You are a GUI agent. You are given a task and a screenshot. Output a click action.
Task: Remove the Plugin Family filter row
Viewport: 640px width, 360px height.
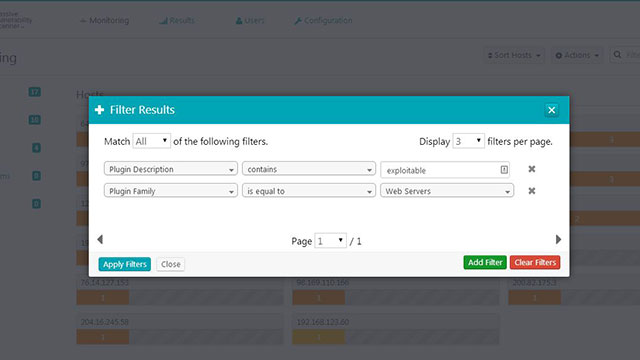coord(531,191)
